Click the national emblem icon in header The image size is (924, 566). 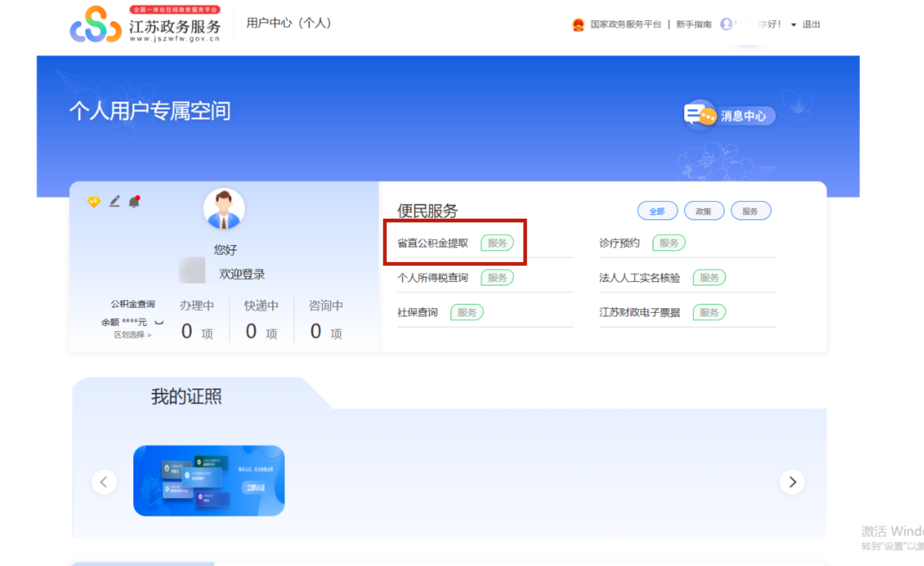578,25
